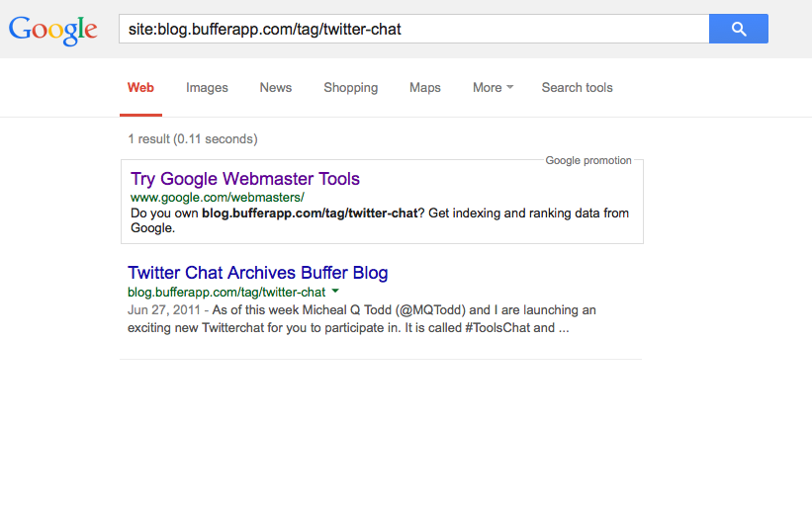This screenshot has height=511, width=812.
Task: Click the Google logo
Action: [x=52, y=30]
